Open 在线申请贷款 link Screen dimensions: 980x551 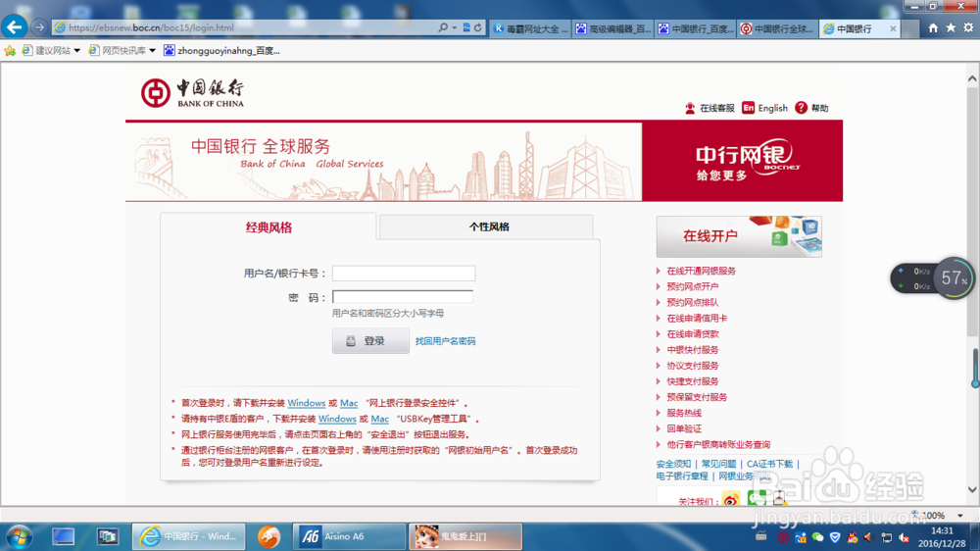[692, 334]
